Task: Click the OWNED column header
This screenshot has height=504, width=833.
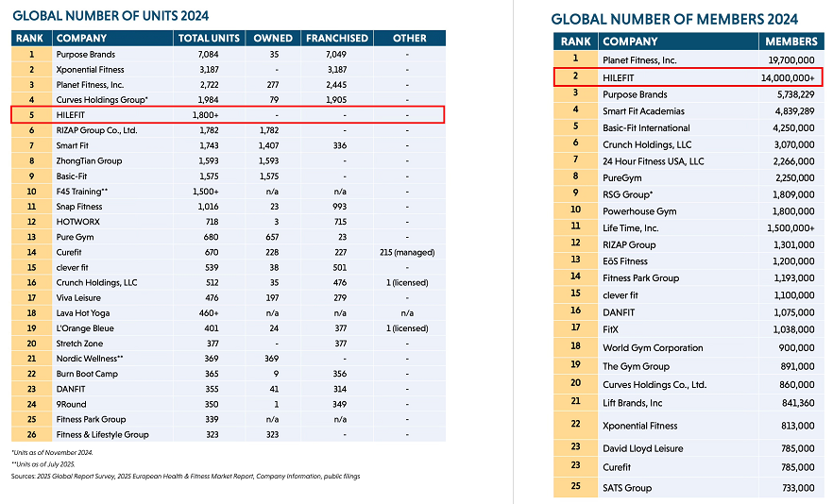Action: 273,39
